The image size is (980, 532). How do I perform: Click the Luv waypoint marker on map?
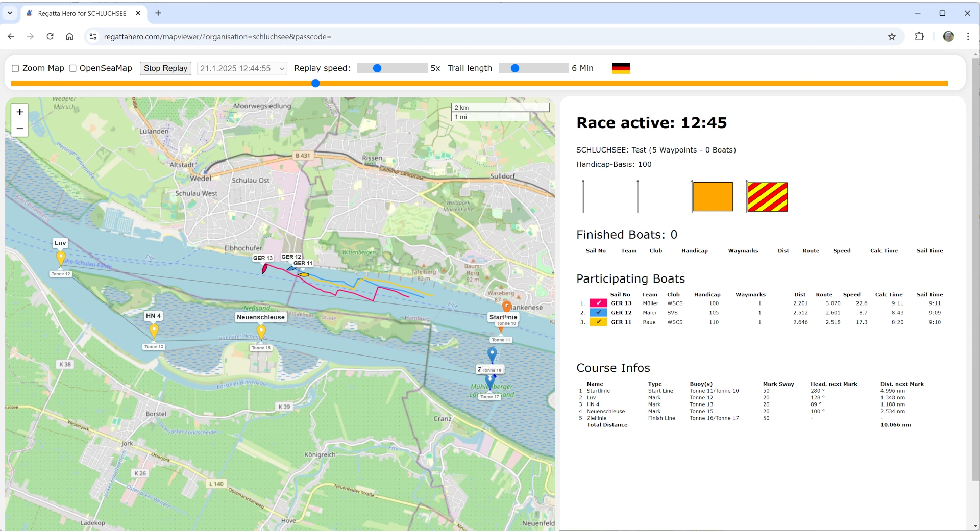61,258
